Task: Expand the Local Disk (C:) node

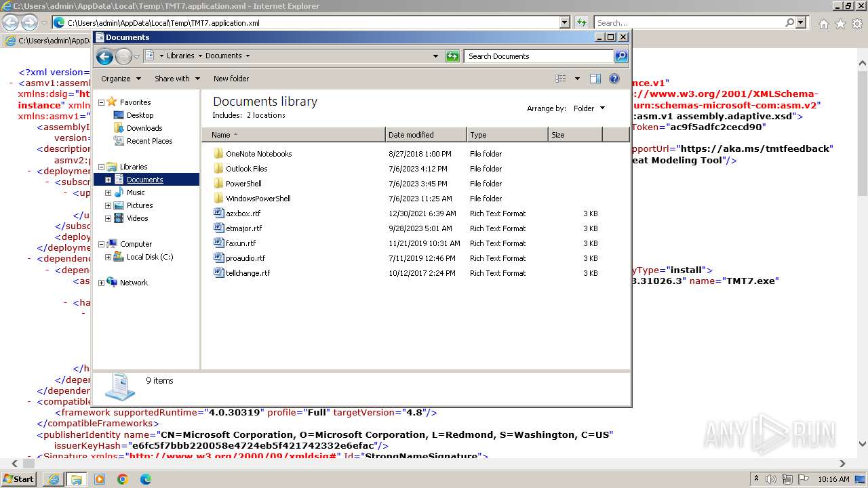Action: pos(108,258)
